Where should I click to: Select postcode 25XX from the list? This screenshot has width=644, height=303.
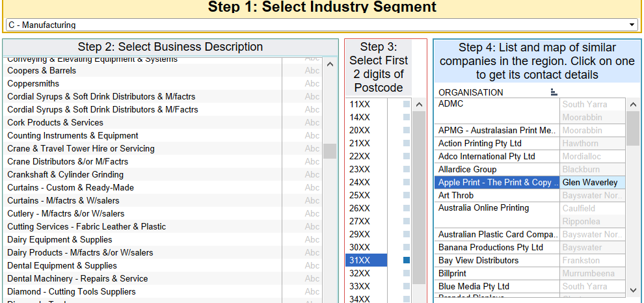pyautogui.click(x=360, y=195)
